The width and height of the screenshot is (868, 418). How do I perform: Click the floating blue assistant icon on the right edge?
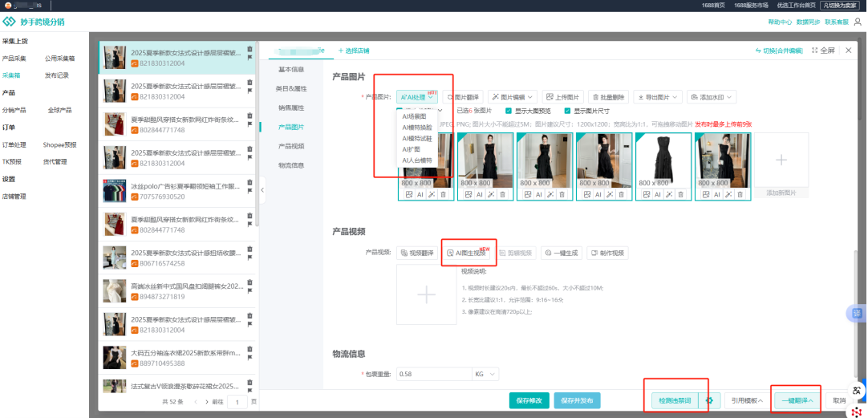point(857,313)
